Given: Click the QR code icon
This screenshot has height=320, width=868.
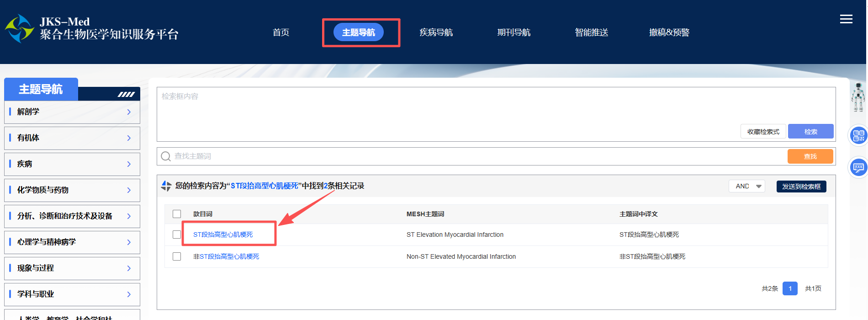Looking at the screenshot, I should pos(858,136).
